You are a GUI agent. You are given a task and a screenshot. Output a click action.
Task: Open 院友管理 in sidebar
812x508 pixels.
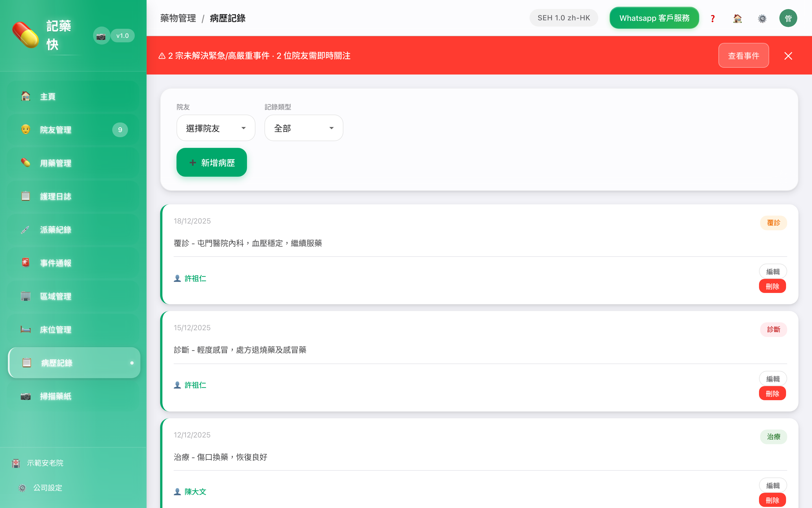click(x=74, y=130)
